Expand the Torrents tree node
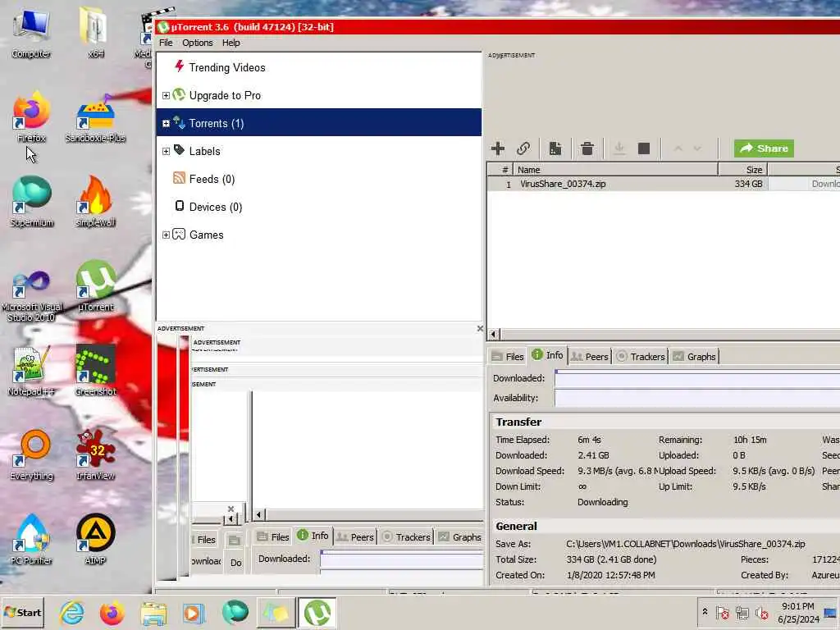This screenshot has width=840, height=630. point(166,123)
